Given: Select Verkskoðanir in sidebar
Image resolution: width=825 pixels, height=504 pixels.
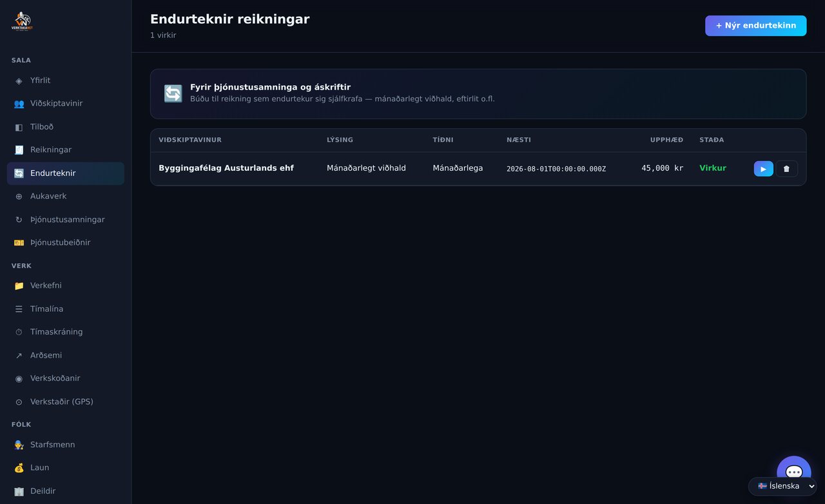Looking at the screenshot, I should click(66, 378).
